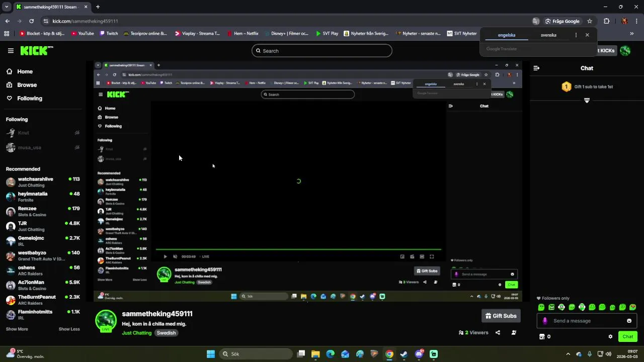Open YouTube bookmark
644x362 pixels.
(x=83, y=34)
